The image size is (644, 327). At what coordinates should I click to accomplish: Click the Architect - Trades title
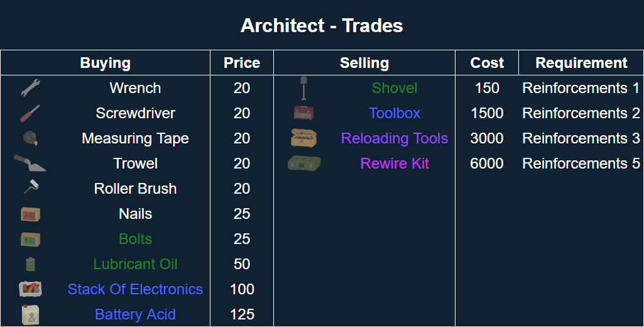(x=322, y=26)
